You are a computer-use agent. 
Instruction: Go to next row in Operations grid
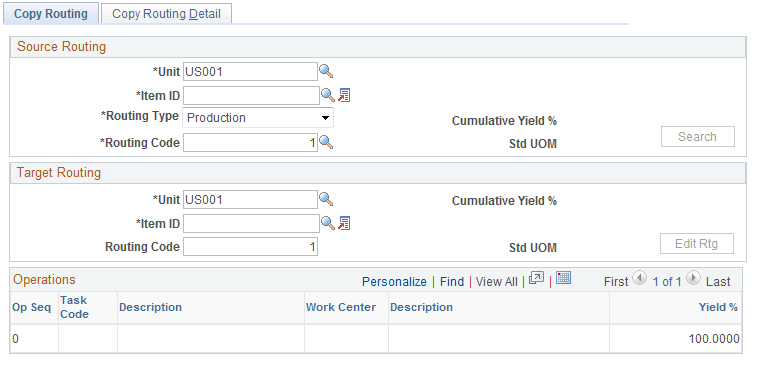pyautogui.click(x=694, y=278)
